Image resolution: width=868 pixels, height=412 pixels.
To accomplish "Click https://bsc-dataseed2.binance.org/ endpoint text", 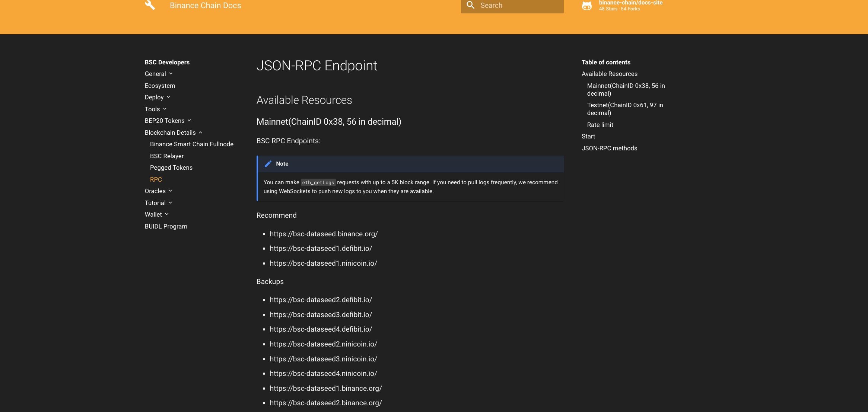I will tap(326, 403).
